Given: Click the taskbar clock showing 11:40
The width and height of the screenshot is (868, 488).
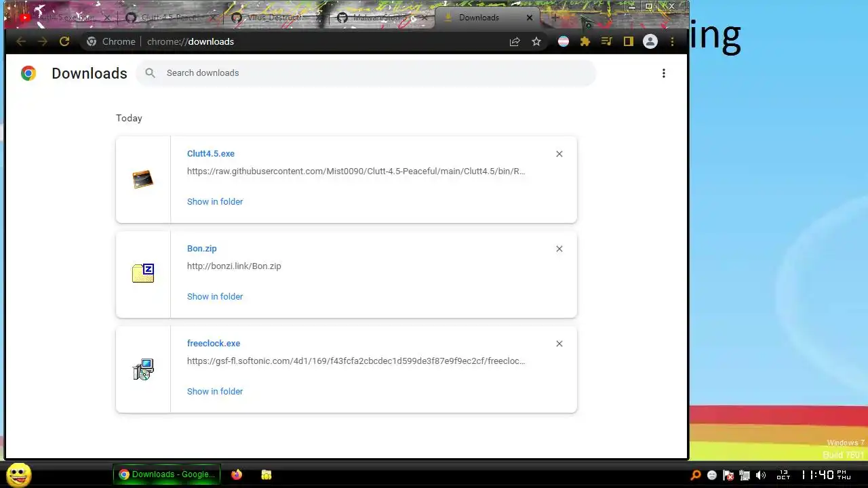Looking at the screenshot, I should 826,475.
